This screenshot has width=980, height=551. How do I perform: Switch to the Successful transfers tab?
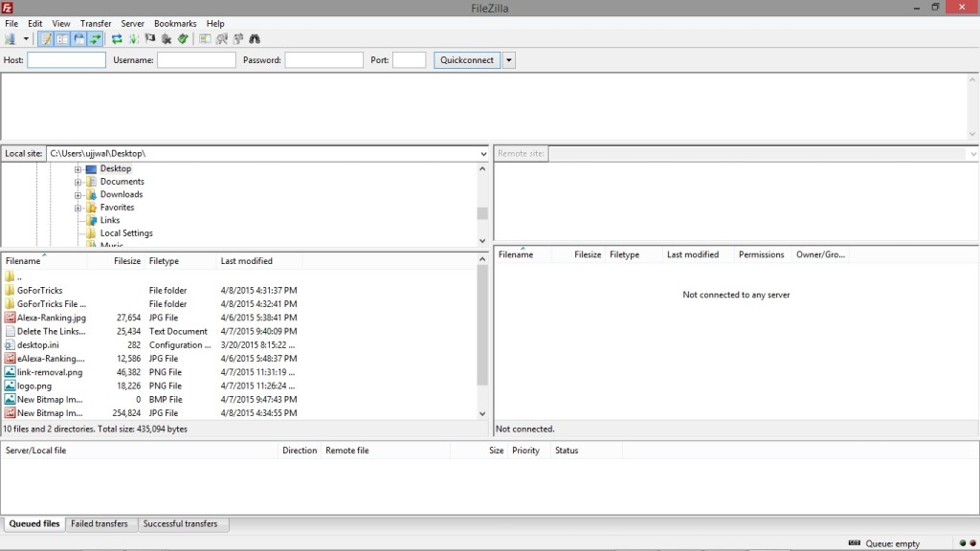(x=181, y=523)
